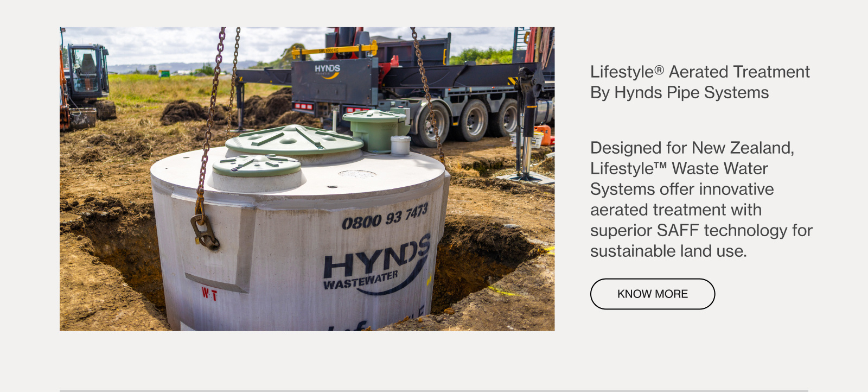Click the 'superior SAFF technology' text line
This screenshot has height=392, width=868.
(x=701, y=230)
